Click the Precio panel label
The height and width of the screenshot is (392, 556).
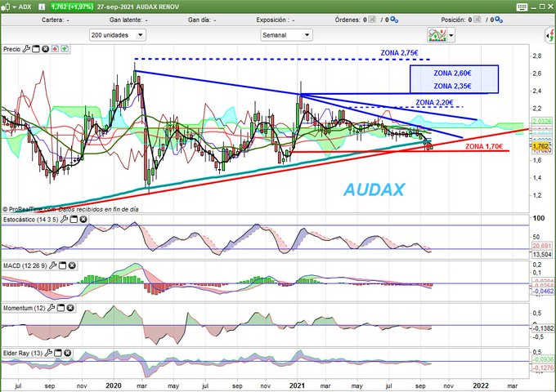12,49
